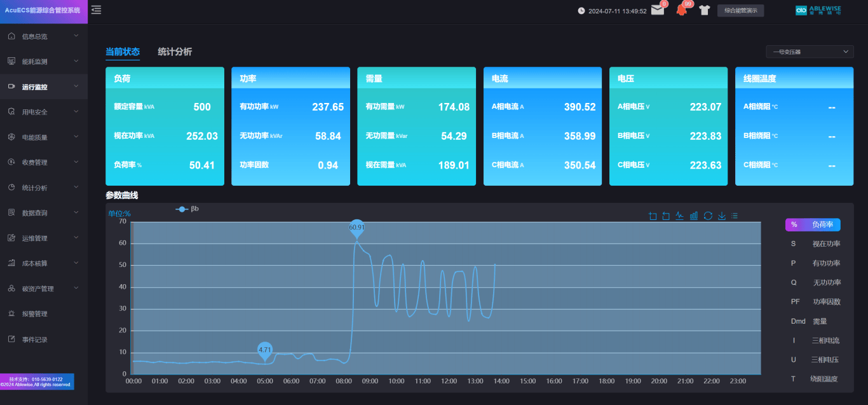The image size is (868, 405).
Task: Toggle the βb series legend
Action: click(187, 209)
